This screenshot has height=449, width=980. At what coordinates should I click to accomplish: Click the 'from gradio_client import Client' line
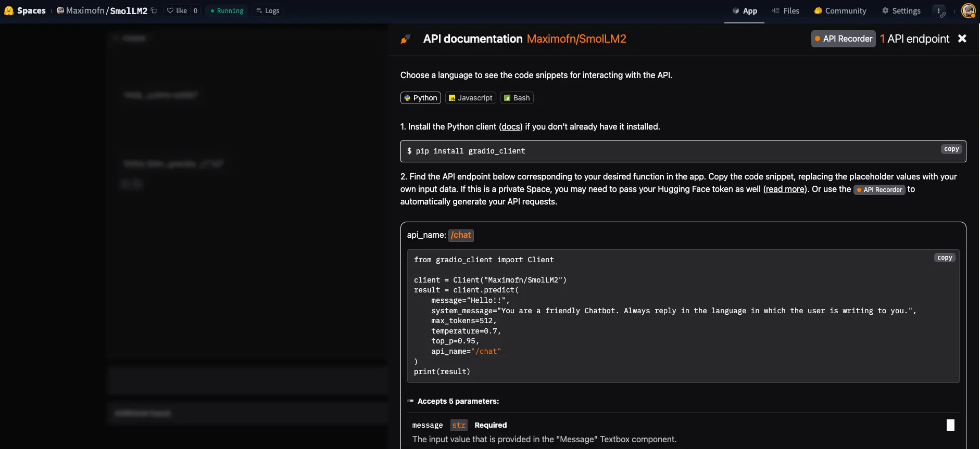[x=484, y=260]
